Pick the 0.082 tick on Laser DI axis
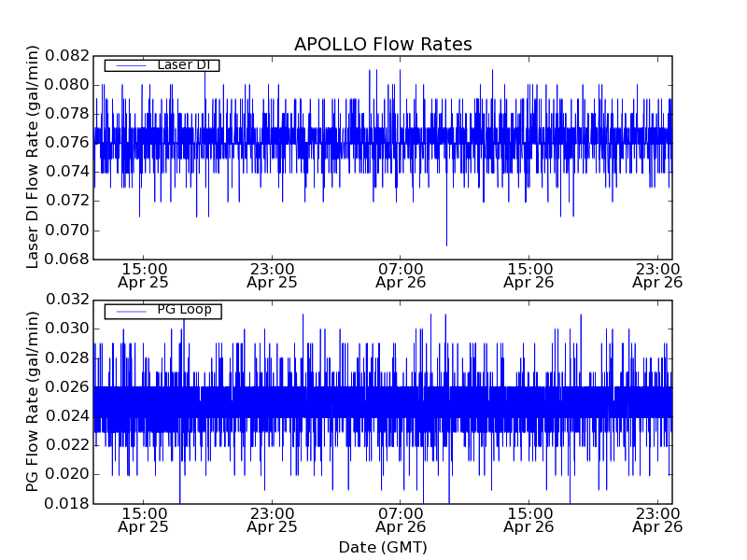The image size is (747, 560). pyautogui.click(x=67, y=56)
